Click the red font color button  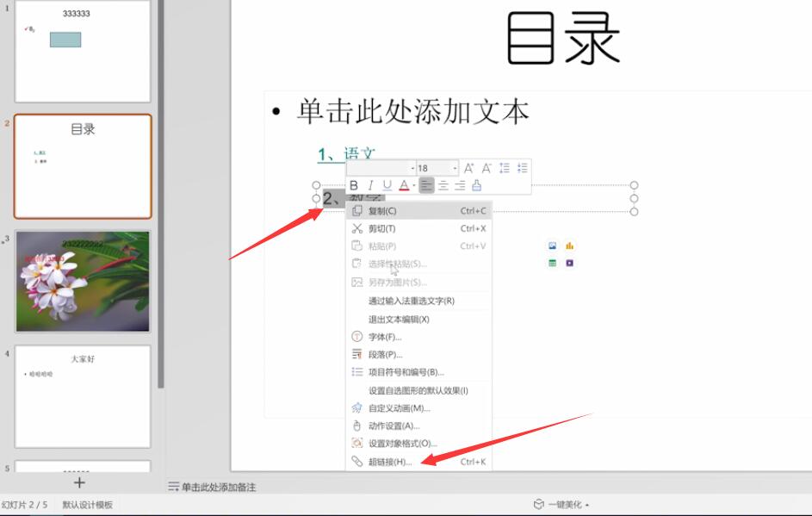tap(403, 185)
